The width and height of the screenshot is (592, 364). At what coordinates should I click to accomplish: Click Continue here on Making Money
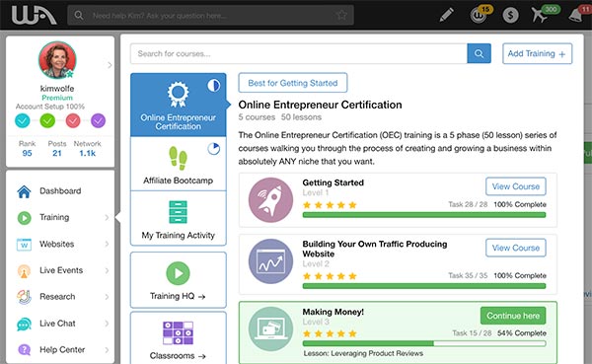point(513,316)
